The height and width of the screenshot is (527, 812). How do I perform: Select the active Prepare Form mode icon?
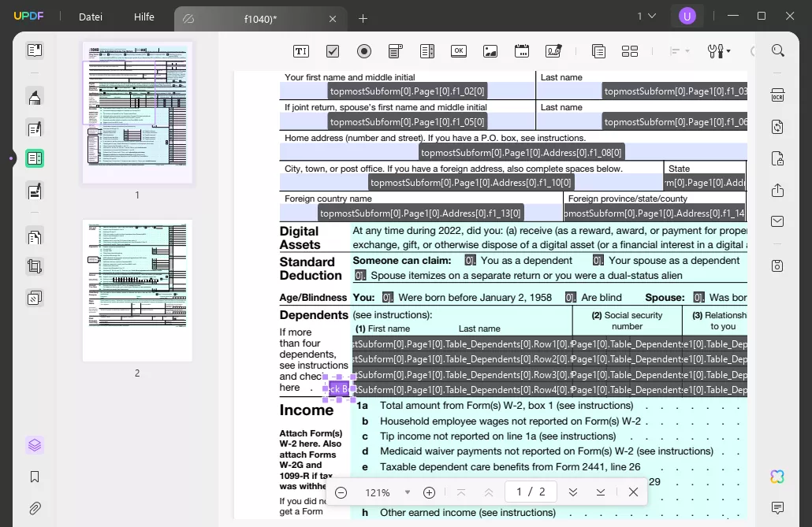(35, 158)
